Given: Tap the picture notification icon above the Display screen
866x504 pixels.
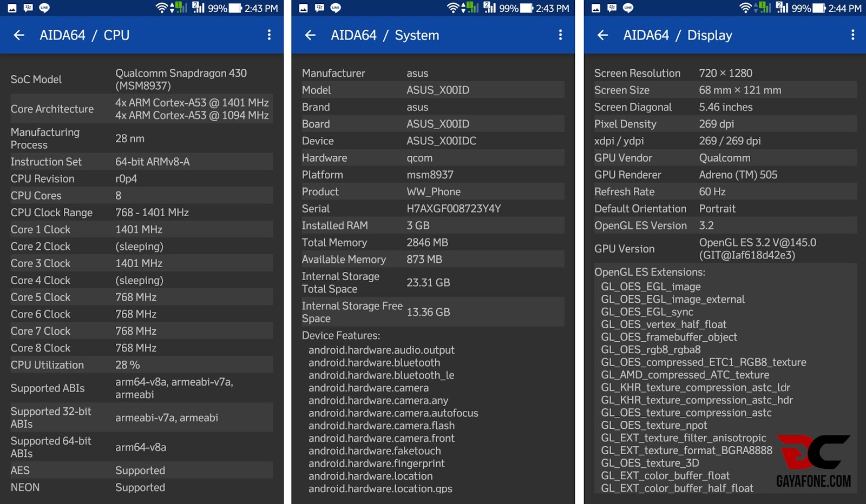Looking at the screenshot, I should tap(596, 8).
